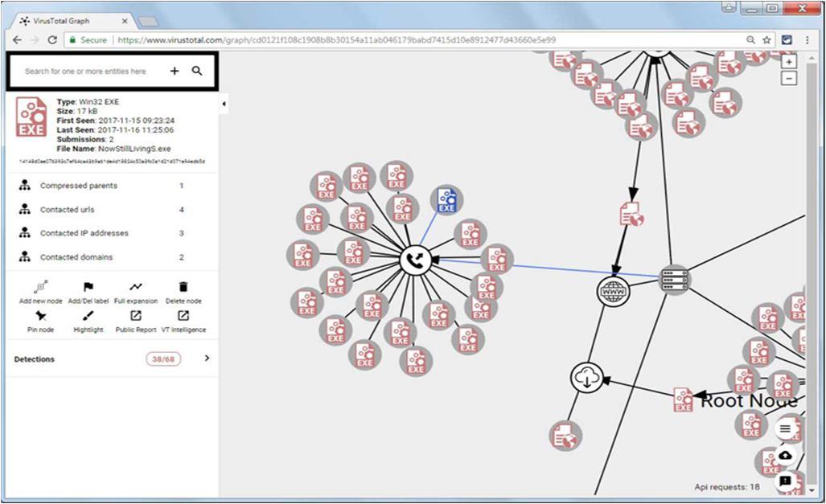Click the magnifier icon in entity search
This screenshot has height=504, width=826.
(x=197, y=71)
